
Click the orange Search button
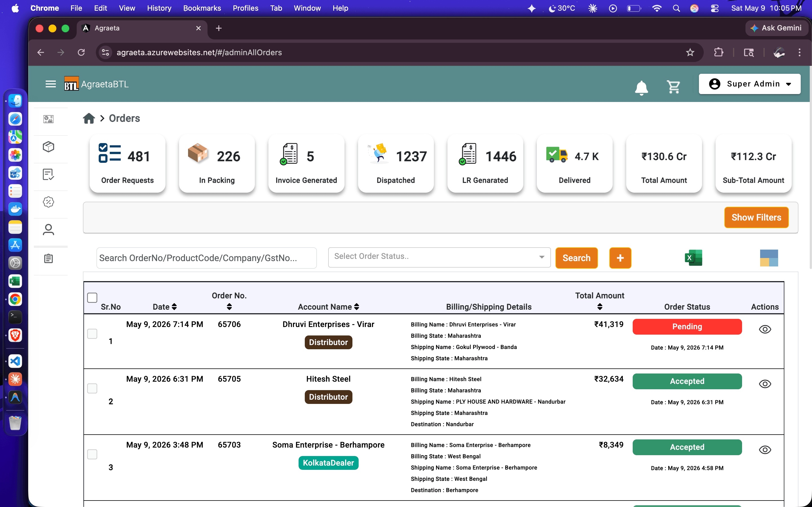pyautogui.click(x=576, y=258)
